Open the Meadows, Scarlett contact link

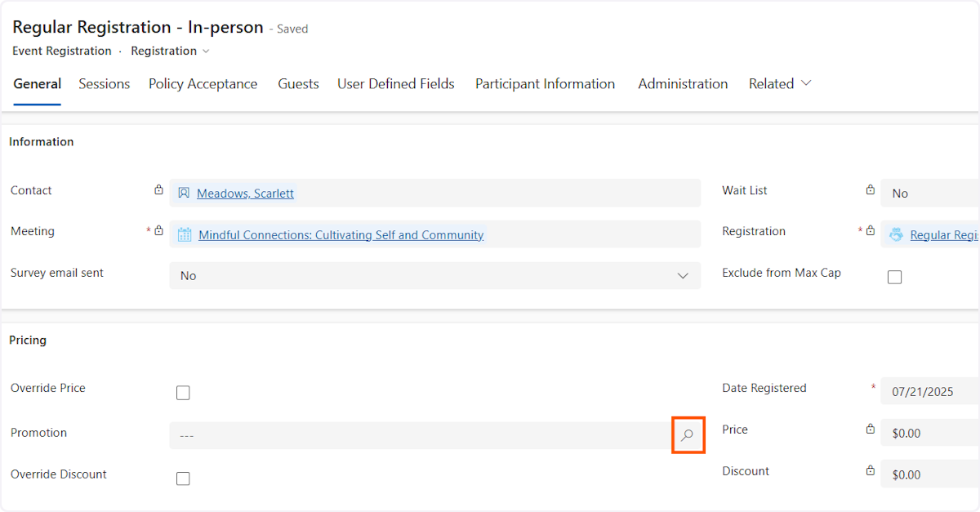[x=244, y=193]
